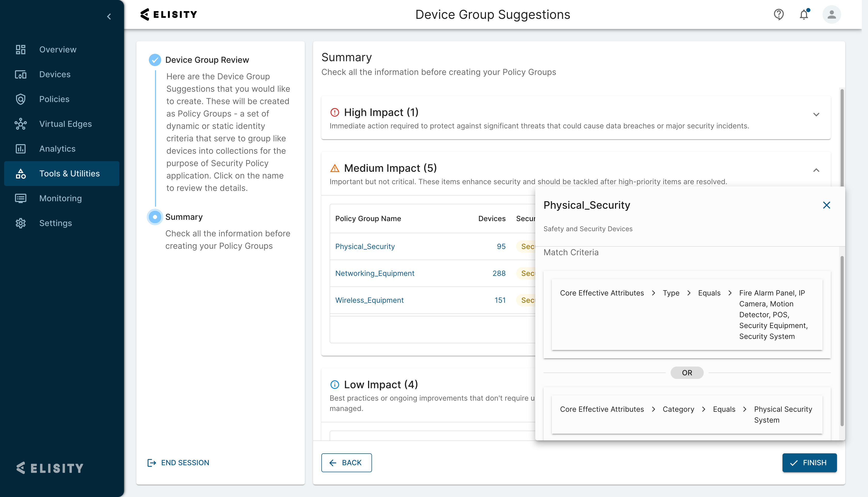This screenshot has width=868, height=497.
Task: Click the Elisity logo in header
Action: (x=169, y=14)
